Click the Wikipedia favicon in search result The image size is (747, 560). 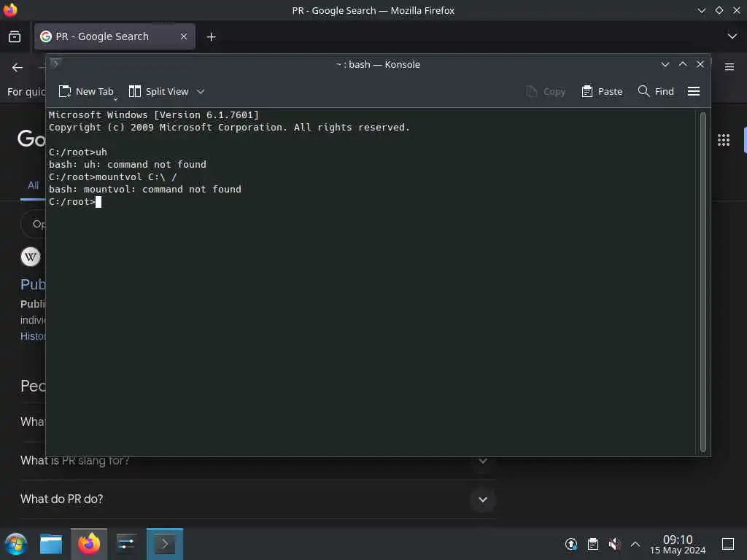pos(31,257)
